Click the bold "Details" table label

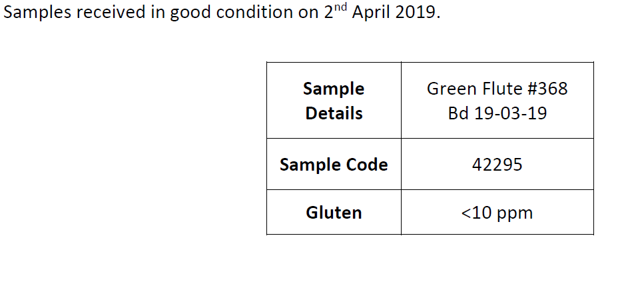[x=334, y=113]
